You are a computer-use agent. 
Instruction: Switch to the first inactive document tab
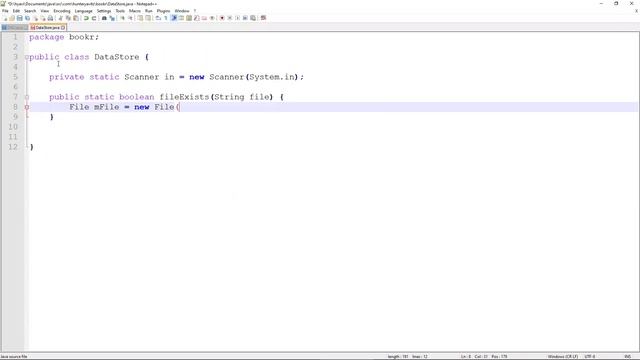(x=15, y=28)
